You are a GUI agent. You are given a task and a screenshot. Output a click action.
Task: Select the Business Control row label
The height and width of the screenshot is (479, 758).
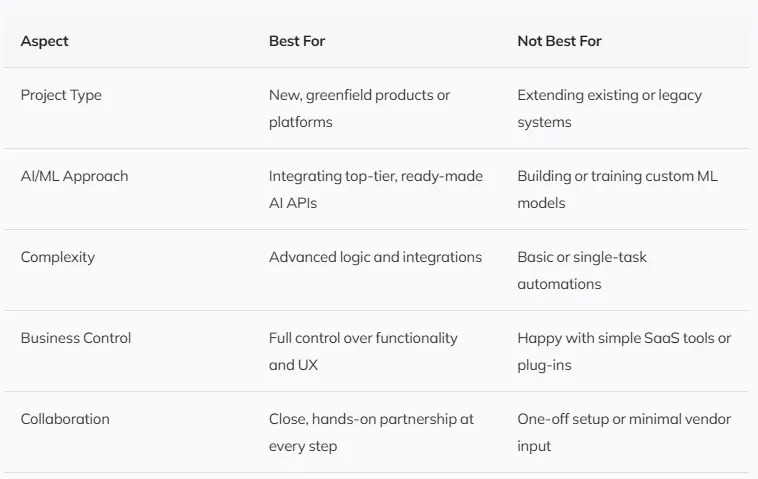click(76, 338)
